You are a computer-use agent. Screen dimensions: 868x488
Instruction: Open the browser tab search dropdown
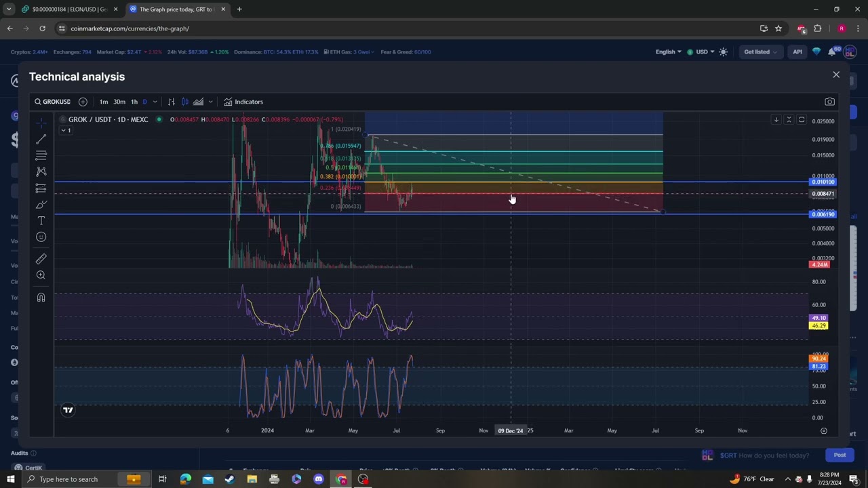[9, 9]
